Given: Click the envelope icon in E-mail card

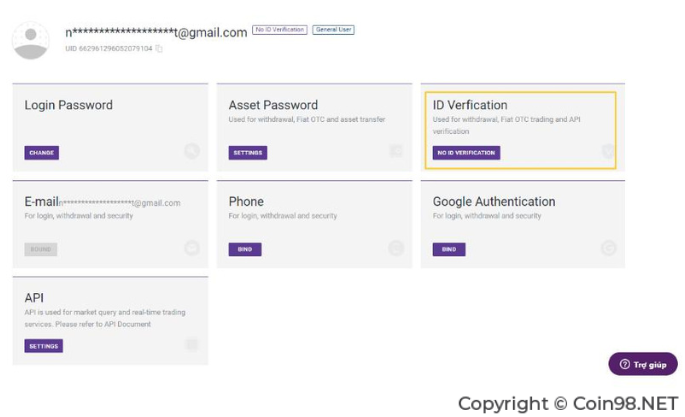Looking at the screenshot, I should tap(192, 248).
